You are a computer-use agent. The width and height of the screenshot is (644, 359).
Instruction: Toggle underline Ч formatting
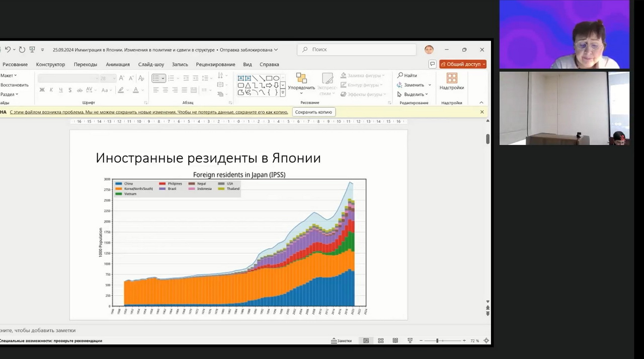coord(61,90)
